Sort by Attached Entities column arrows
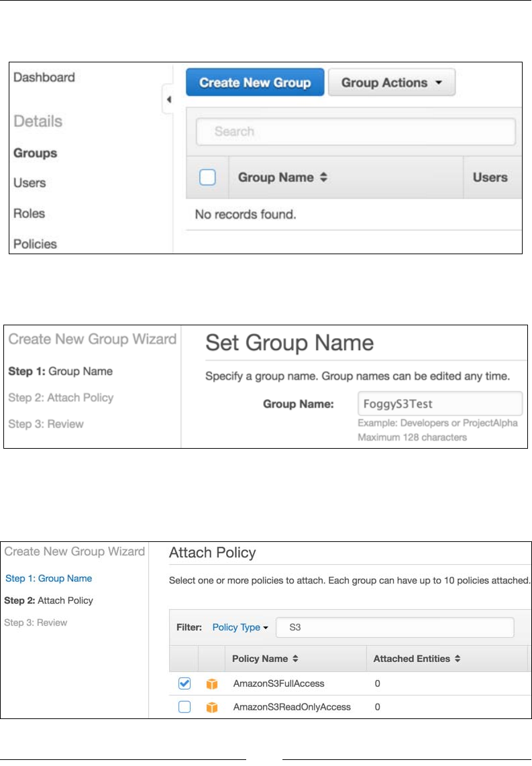532x766 pixels. (x=458, y=659)
